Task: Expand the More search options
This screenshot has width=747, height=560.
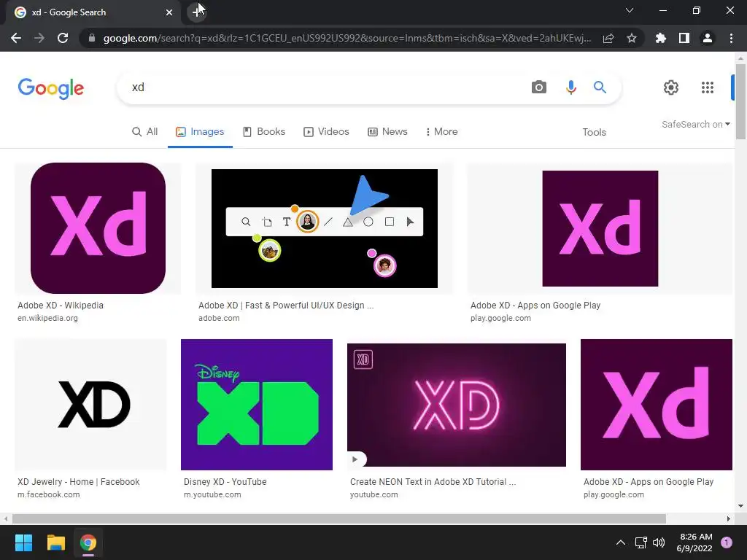Action: (x=441, y=131)
